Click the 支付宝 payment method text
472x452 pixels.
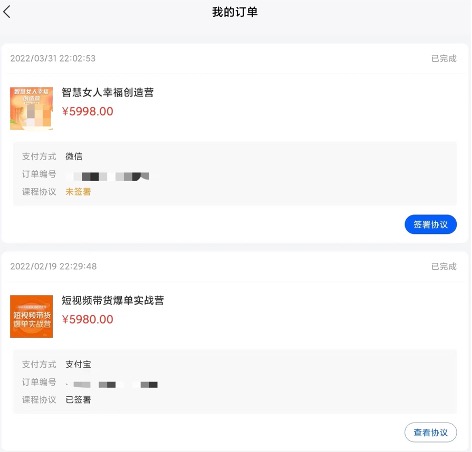[78, 364]
